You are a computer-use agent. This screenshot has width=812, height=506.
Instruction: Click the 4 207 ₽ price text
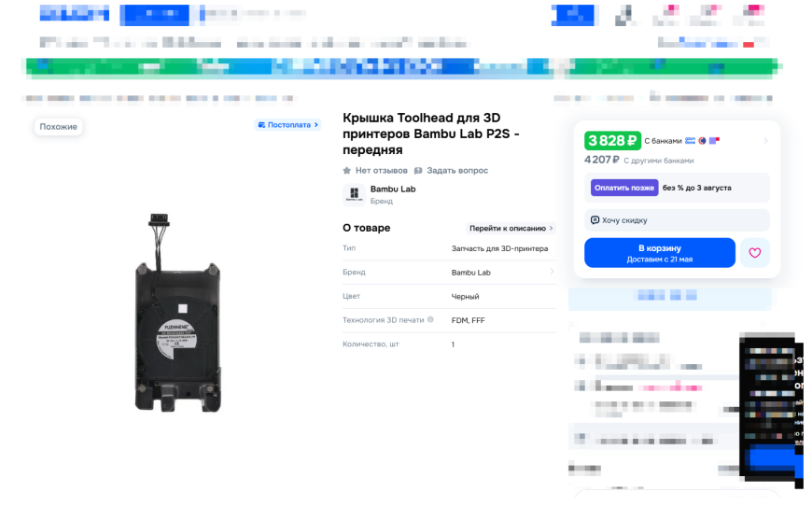pos(601,160)
